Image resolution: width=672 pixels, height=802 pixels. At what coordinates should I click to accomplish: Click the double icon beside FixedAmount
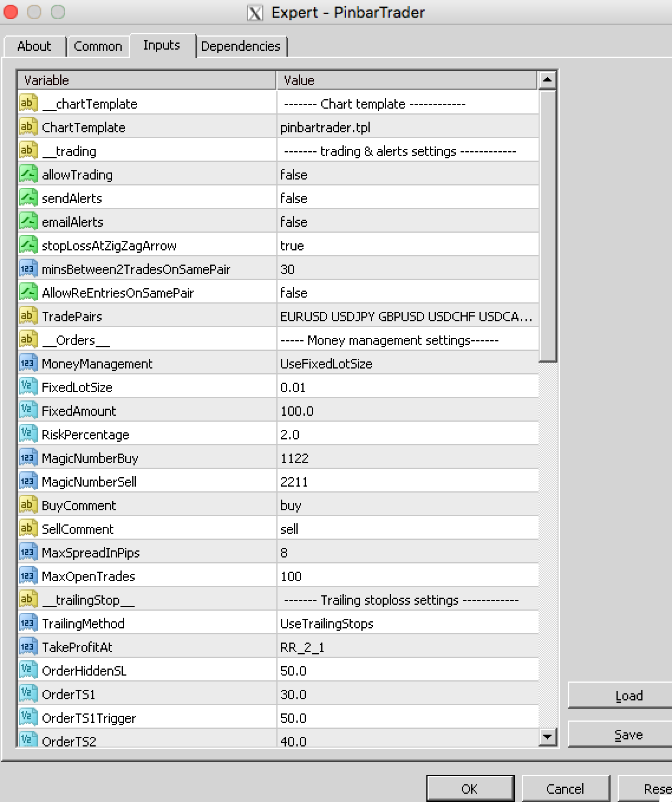click(x=28, y=410)
